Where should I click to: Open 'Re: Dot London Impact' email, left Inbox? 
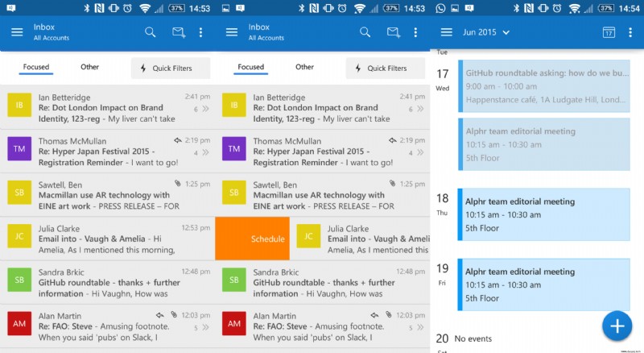click(x=107, y=108)
